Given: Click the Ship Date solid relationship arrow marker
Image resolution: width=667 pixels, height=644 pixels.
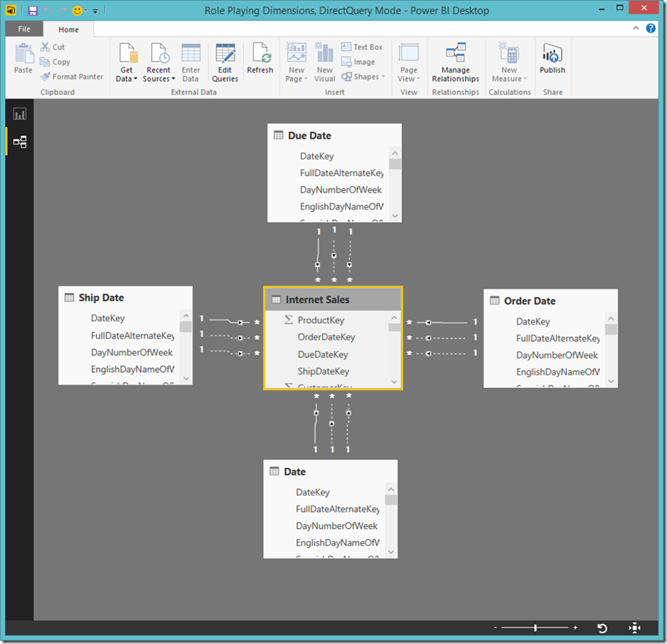Looking at the screenshot, I should pyautogui.click(x=240, y=323).
